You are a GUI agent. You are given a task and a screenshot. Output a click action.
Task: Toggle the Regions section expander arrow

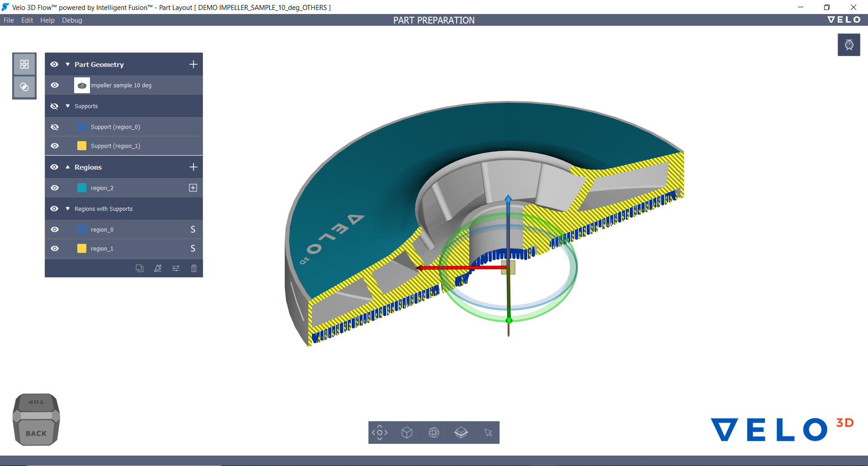click(x=68, y=167)
